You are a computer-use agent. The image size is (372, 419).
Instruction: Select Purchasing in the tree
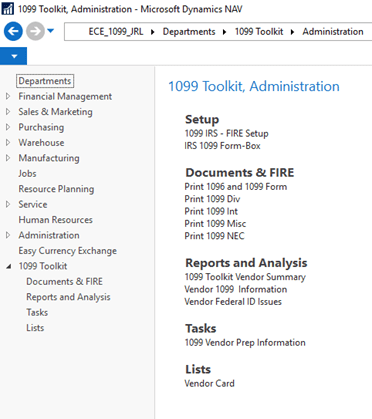coord(41,127)
